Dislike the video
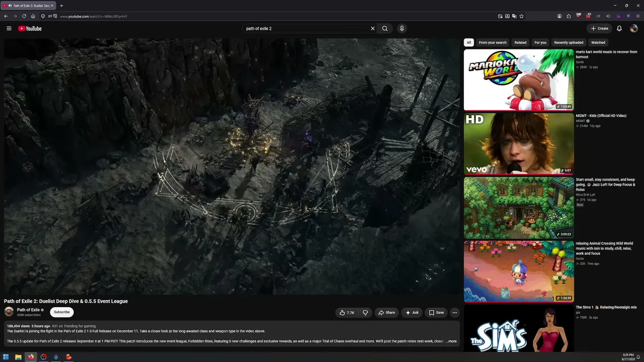This screenshot has height=362, width=644. pyautogui.click(x=365, y=313)
